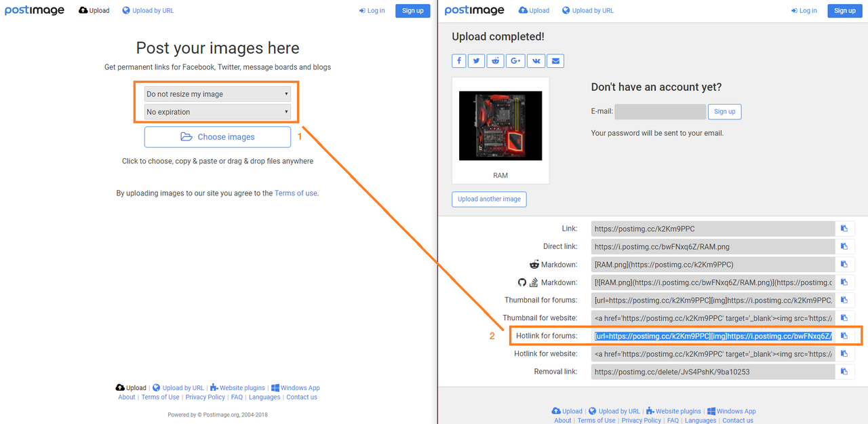Share upload on Reddit icon
The height and width of the screenshot is (424, 868).
tap(496, 61)
